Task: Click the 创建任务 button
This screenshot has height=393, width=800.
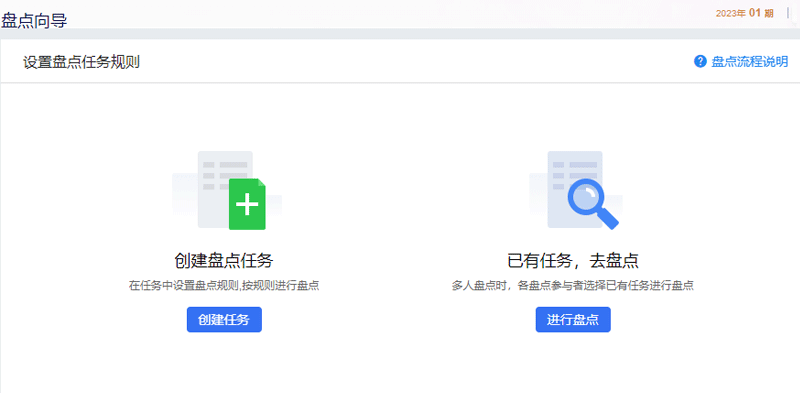Action: [x=224, y=320]
